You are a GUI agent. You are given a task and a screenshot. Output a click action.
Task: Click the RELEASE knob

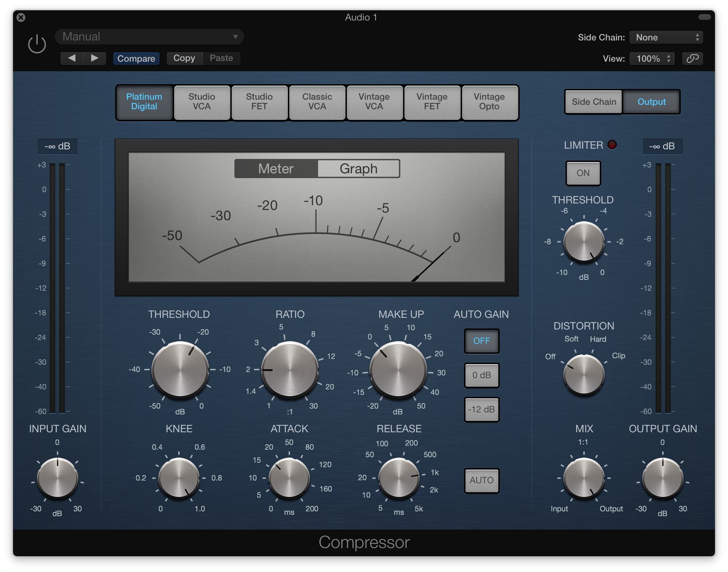(399, 477)
